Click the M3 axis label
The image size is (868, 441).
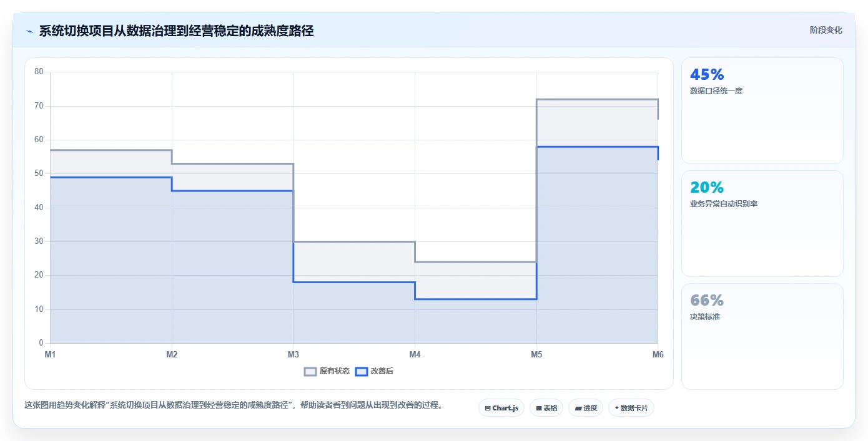(x=293, y=355)
